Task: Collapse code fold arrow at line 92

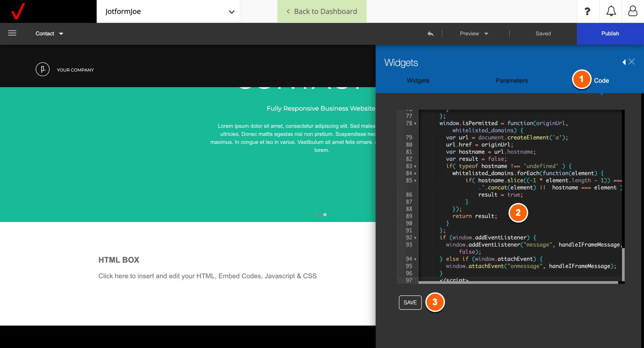Action: [415, 238]
